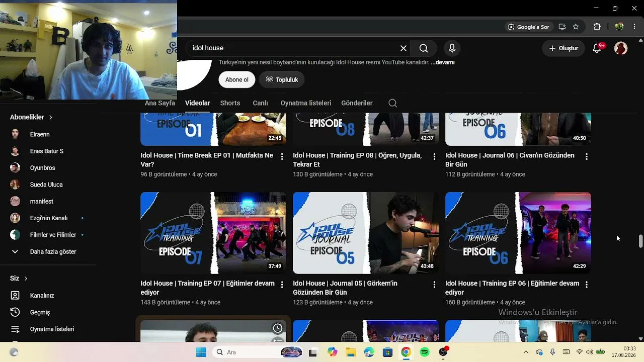Viewport: 644px width, 362px height.
Task: Open the Topluluk community button
Action: [282, 79]
